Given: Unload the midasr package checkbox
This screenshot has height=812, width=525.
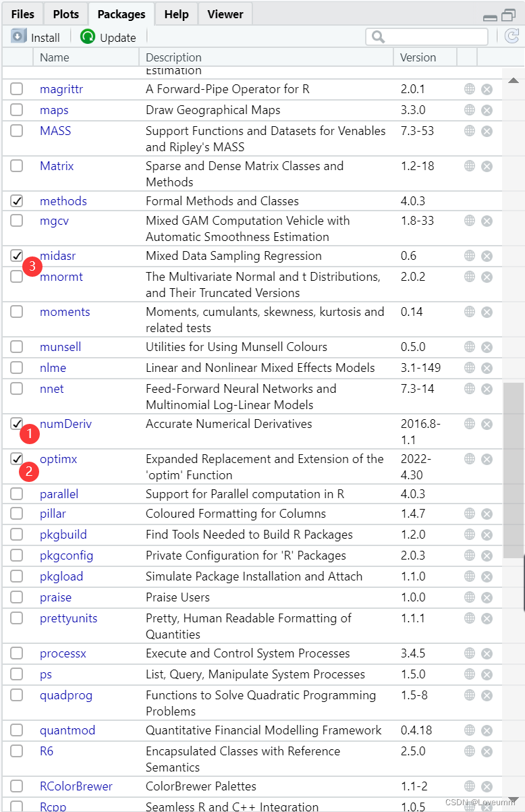Looking at the screenshot, I should tap(17, 256).
